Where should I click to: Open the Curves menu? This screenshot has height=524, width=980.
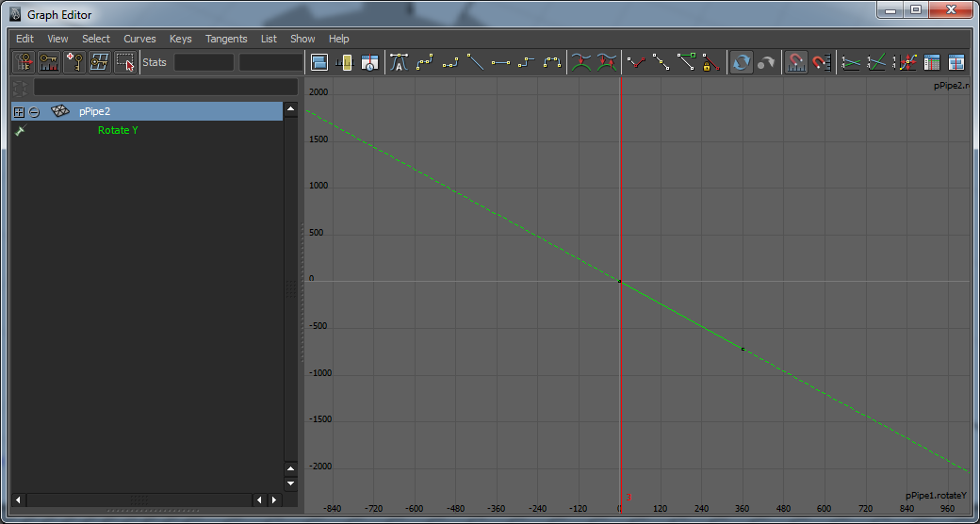pyautogui.click(x=139, y=39)
